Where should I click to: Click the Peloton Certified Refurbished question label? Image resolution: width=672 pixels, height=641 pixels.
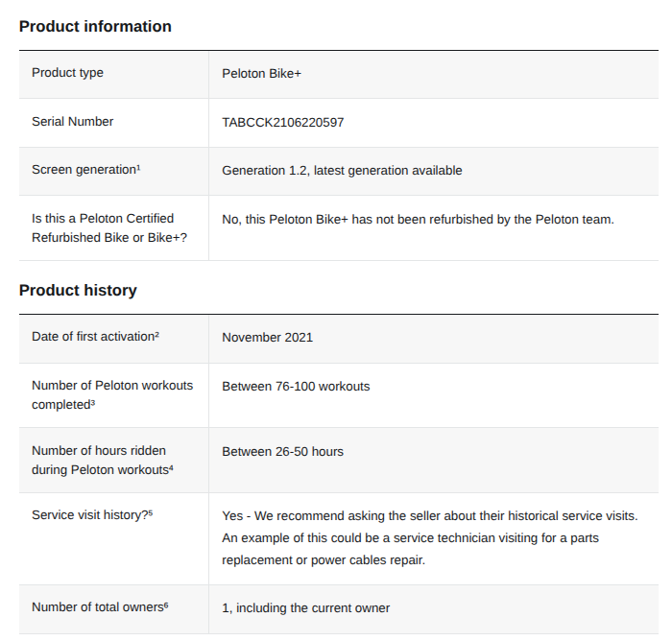[x=109, y=228]
